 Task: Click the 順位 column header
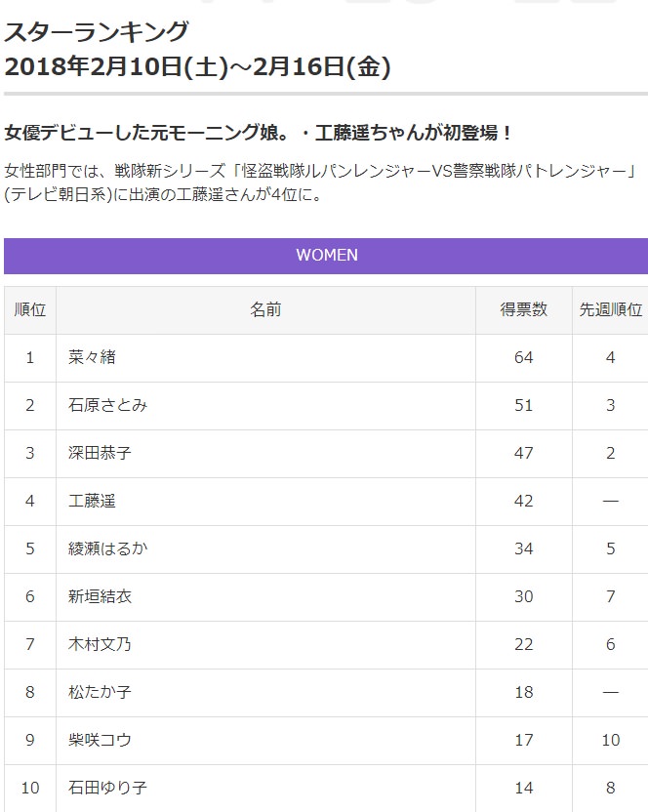point(30,310)
